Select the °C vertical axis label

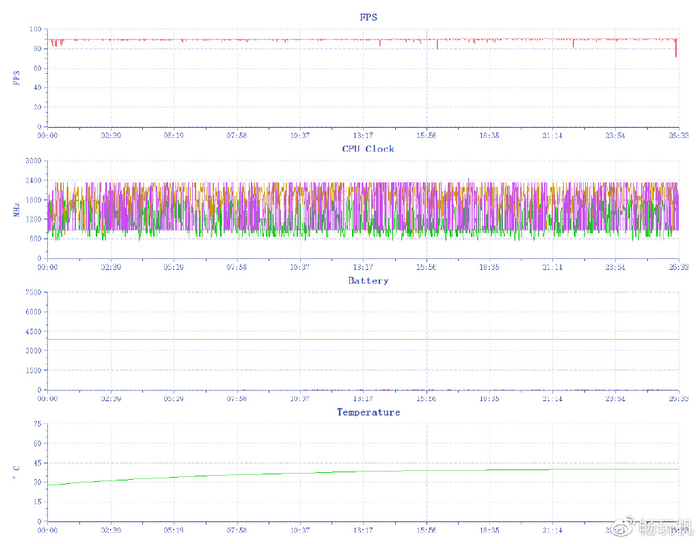pyautogui.click(x=16, y=472)
